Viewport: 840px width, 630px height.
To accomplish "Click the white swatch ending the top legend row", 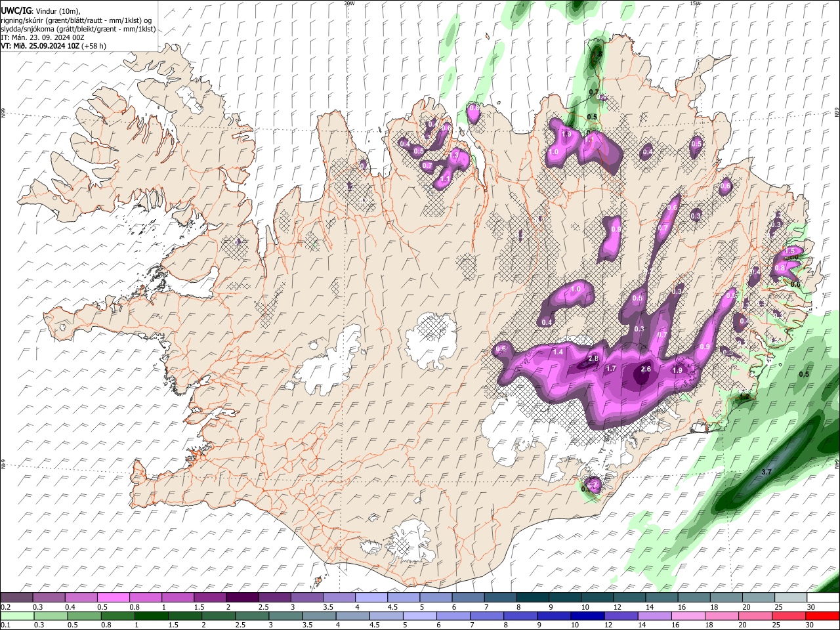I will pos(822,598).
